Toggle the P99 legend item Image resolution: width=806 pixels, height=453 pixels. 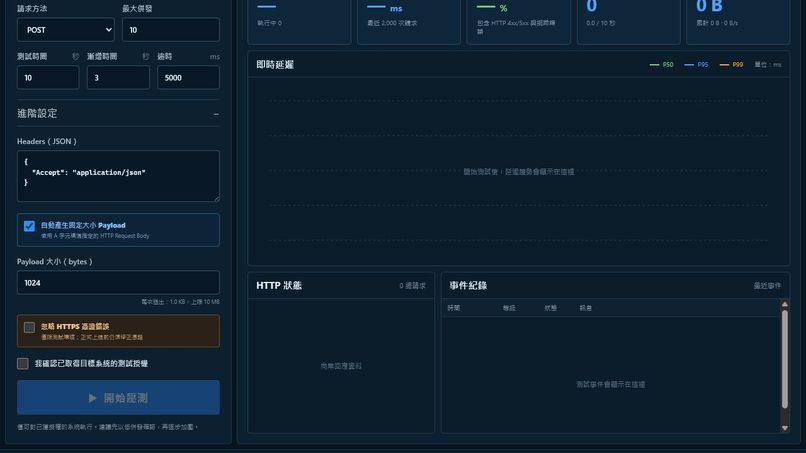click(x=731, y=65)
